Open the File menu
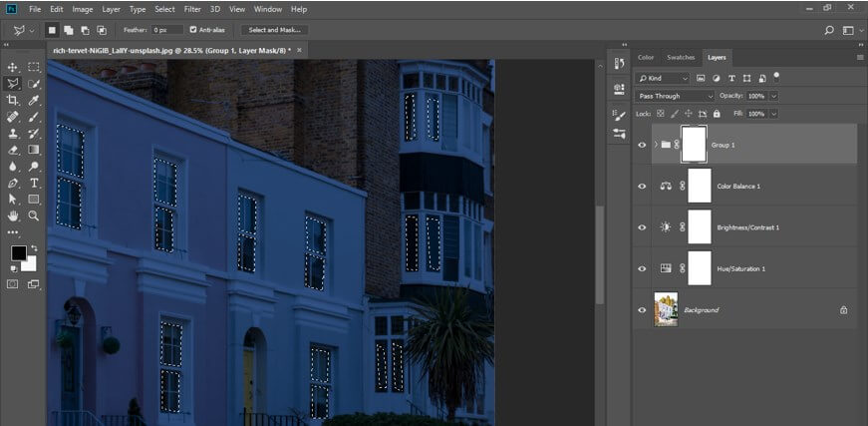 (x=35, y=9)
